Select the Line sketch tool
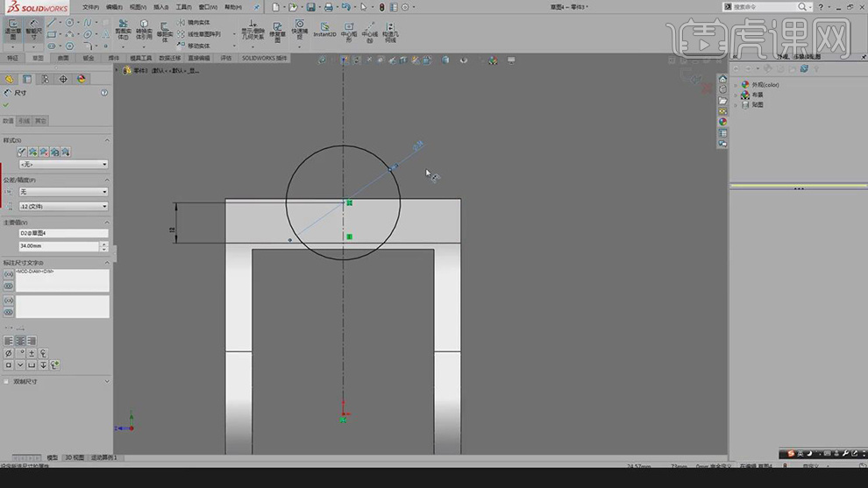This screenshot has height=488, width=868. click(52, 23)
